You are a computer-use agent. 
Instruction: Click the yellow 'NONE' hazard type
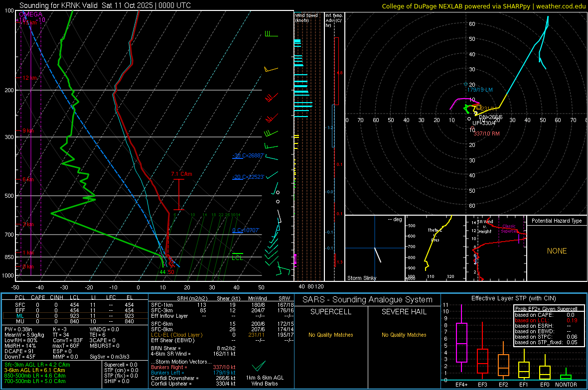click(557, 251)
